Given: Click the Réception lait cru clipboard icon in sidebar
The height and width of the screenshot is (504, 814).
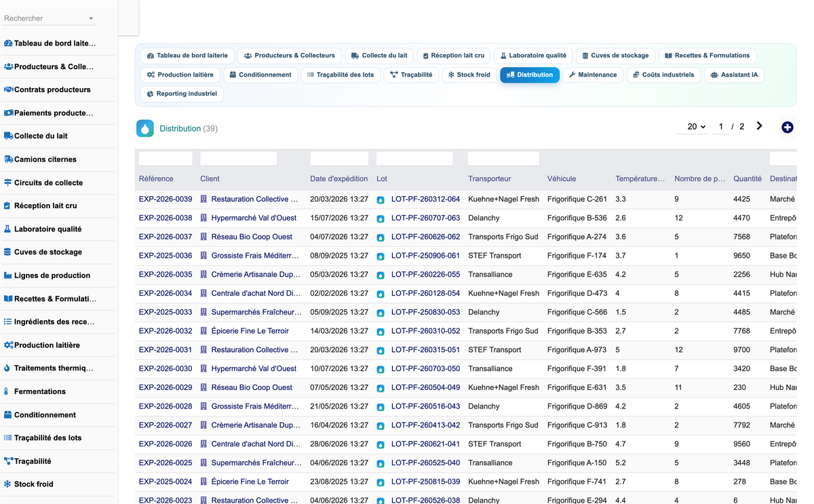Looking at the screenshot, I should click(x=8, y=206).
